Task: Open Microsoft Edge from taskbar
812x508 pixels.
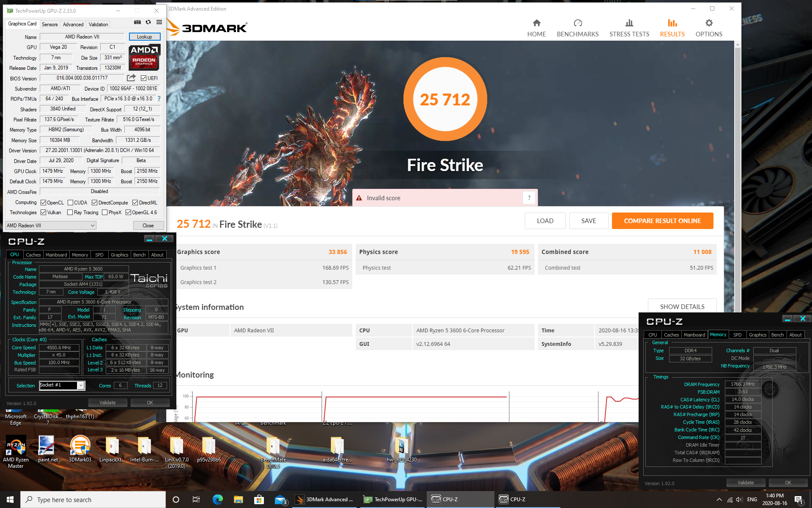Action: 218,500
